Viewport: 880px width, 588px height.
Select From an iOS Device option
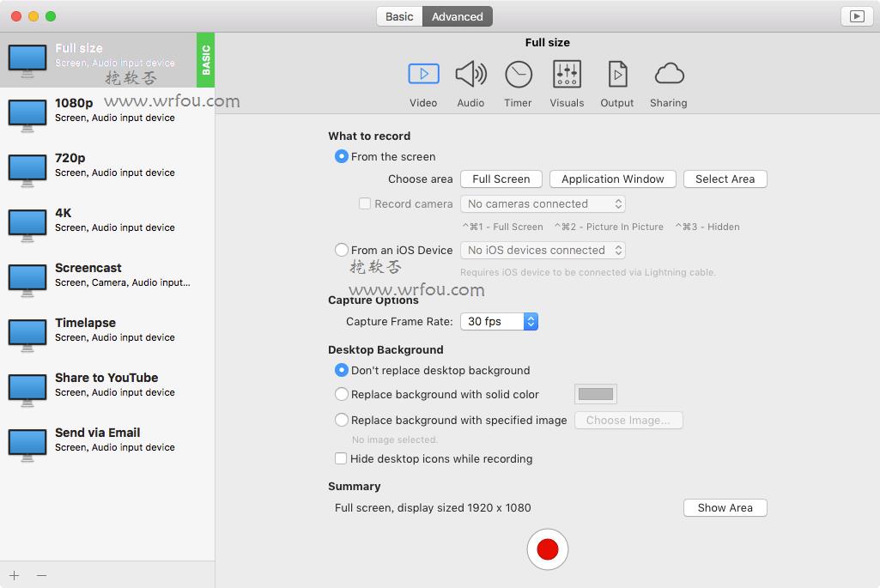pos(342,250)
